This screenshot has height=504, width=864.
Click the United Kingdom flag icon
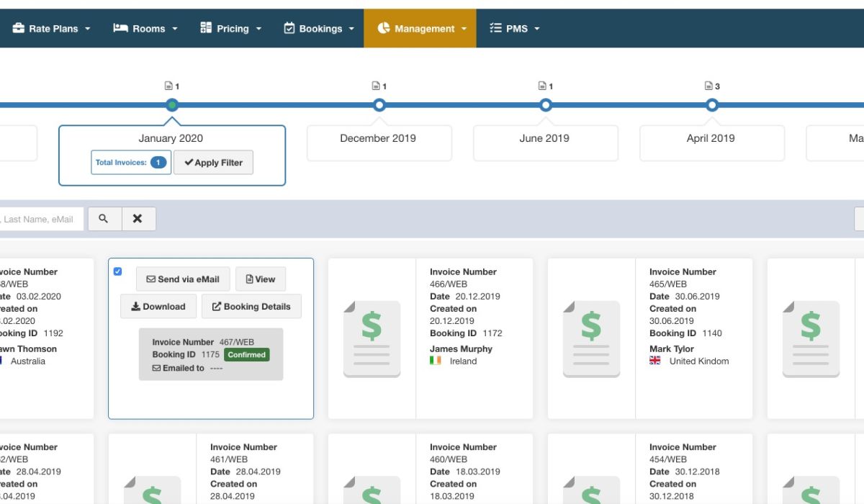(655, 361)
